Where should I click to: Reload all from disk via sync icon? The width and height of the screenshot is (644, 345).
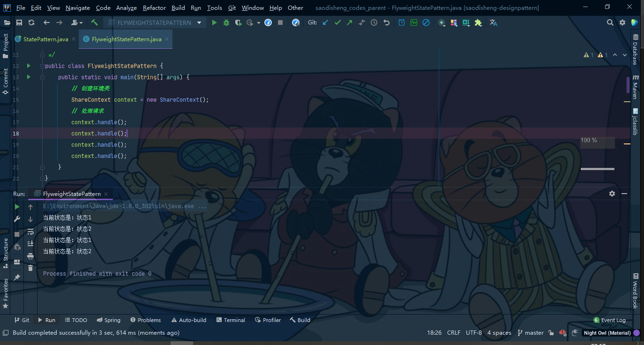pyautogui.click(x=31, y=22)
